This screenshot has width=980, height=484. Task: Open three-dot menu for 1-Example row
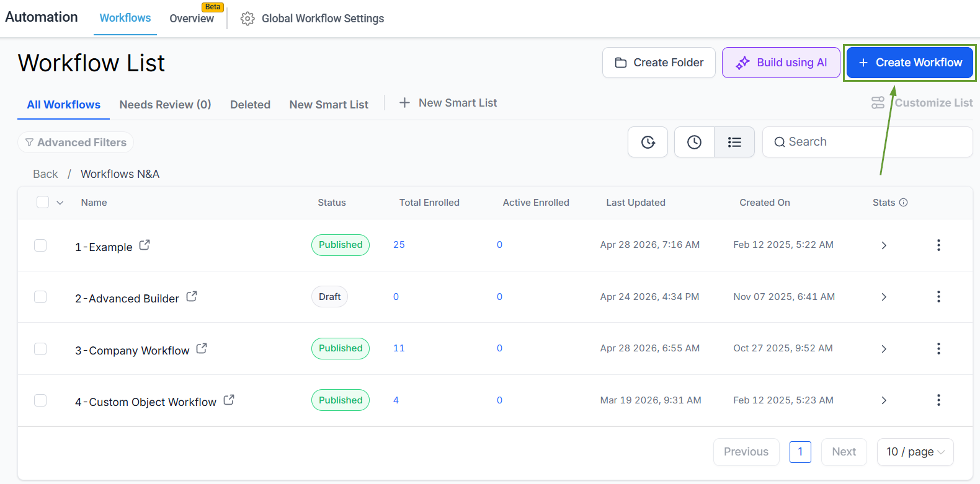[x=938, y=245]
